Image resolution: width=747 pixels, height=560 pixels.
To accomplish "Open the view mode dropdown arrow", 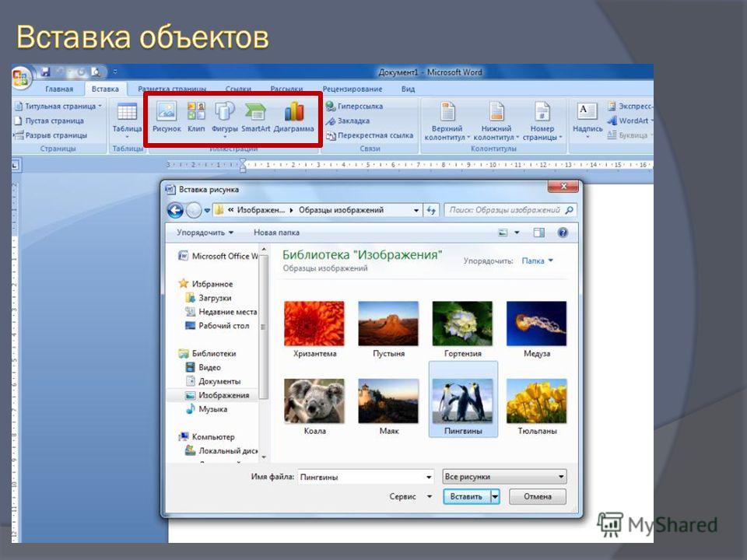I will tap(517, 233).
